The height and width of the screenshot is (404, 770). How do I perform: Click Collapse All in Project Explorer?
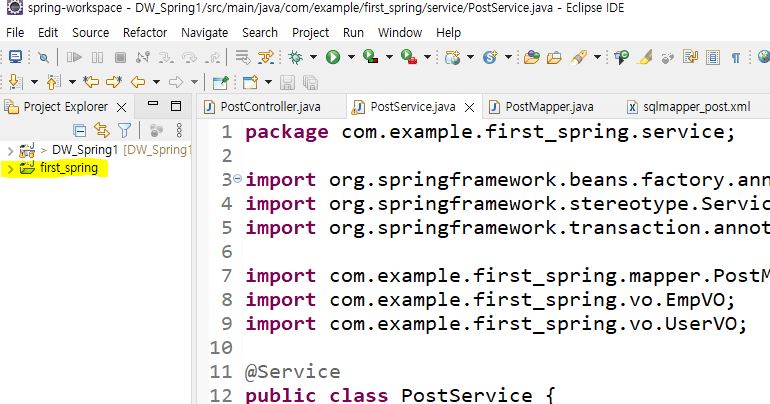tap(79, 130)
